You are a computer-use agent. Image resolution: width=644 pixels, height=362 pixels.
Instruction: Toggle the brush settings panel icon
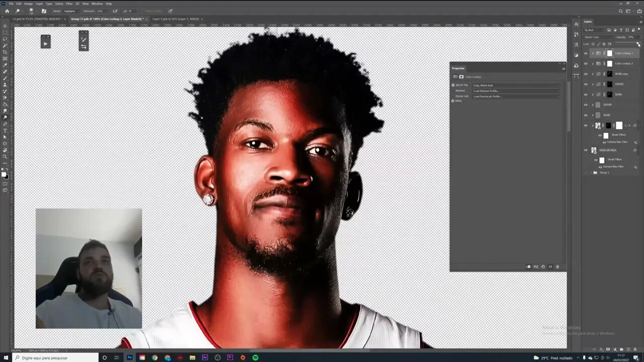pos(44,11)
